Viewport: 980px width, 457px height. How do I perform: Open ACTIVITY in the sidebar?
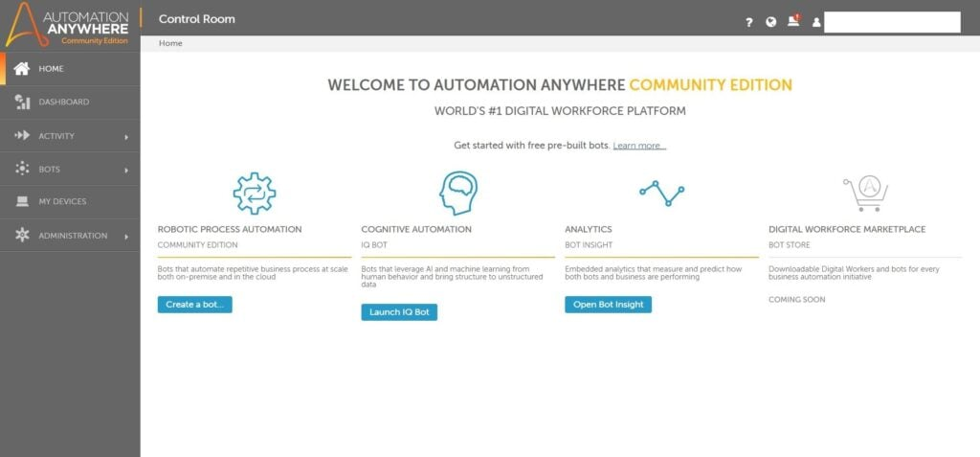click(x=70, y=136)
